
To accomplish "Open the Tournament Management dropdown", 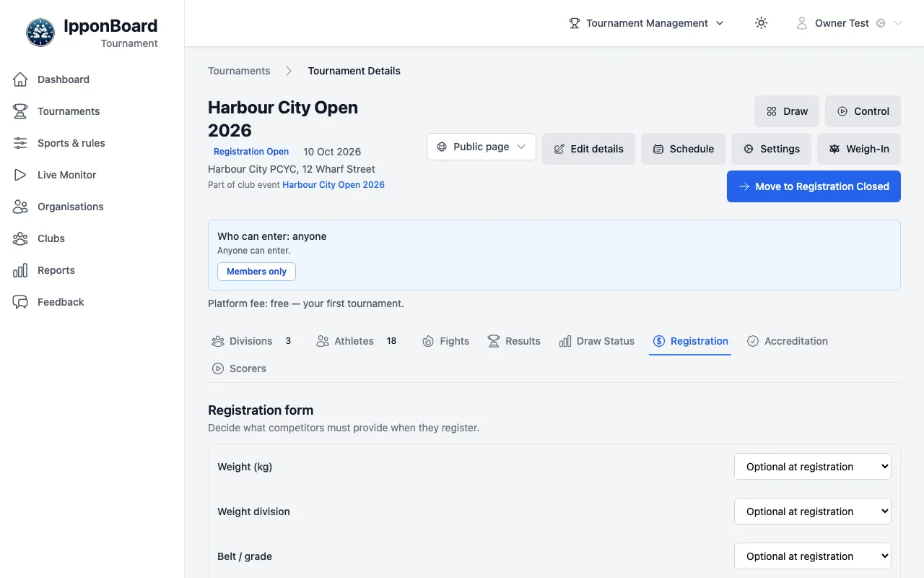I will (646, 23).
